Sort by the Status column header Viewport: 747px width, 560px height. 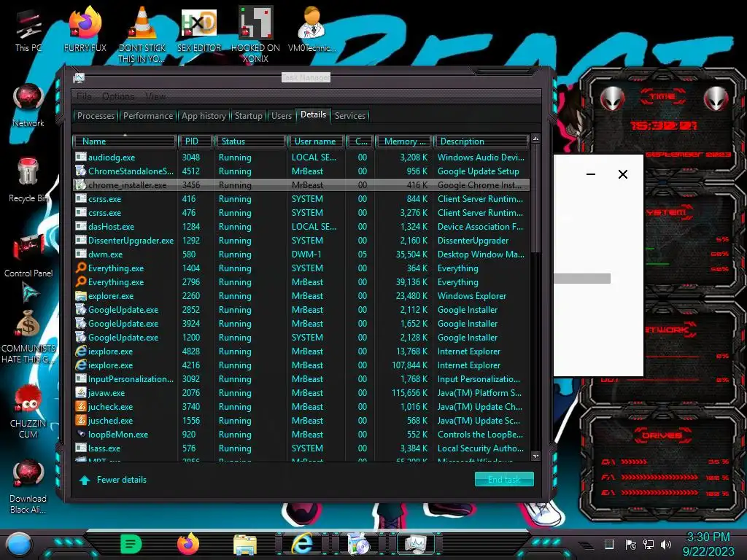[x=251, y=141]
